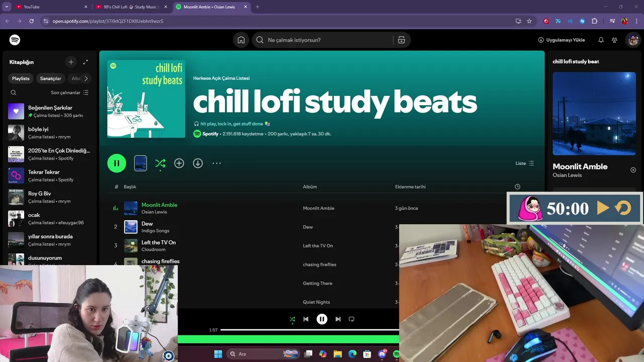This screenshot has height=362, width=644.
Task: Click the Spotify logo in the header
Action: click(x=15, y=40)
